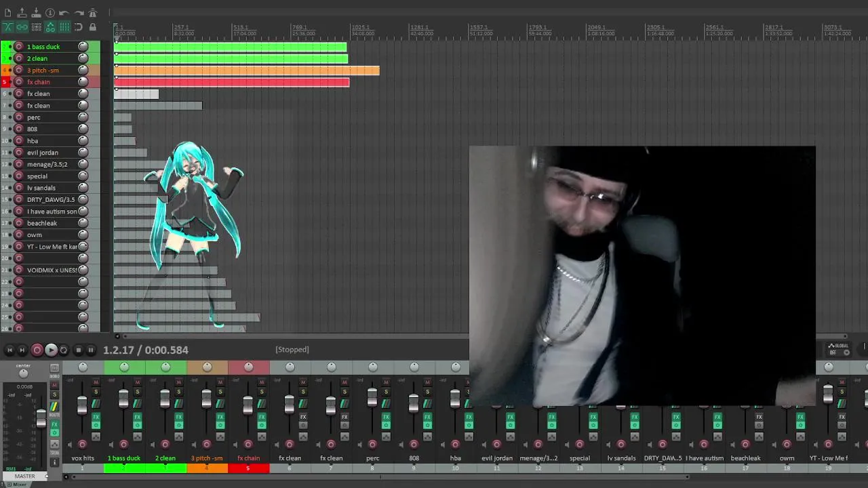Open the envelope button on the 'vox hits' mixer strip
Image resolution: width=868 pixels, height=488 pixels.
tap(96, 437)
